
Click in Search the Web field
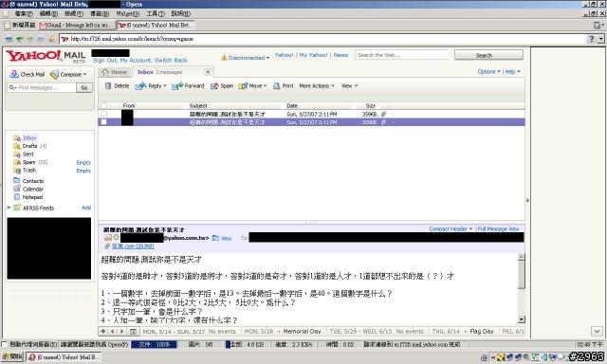pos(401,55)
